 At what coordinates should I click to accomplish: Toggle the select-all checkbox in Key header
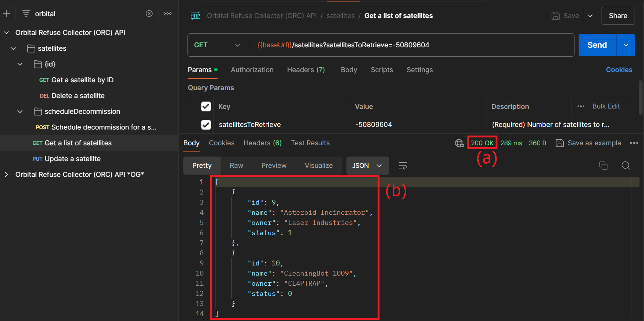206,107
